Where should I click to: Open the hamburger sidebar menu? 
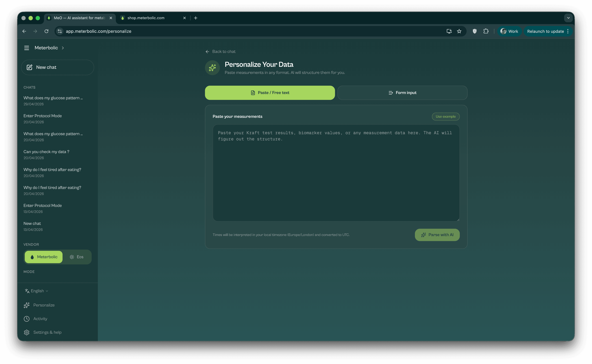point(26,48)
